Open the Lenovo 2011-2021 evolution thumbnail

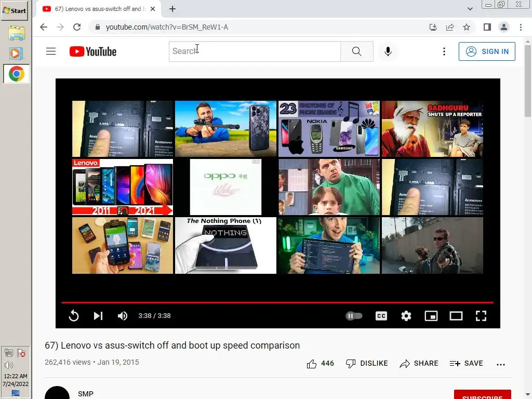(123, 187)
